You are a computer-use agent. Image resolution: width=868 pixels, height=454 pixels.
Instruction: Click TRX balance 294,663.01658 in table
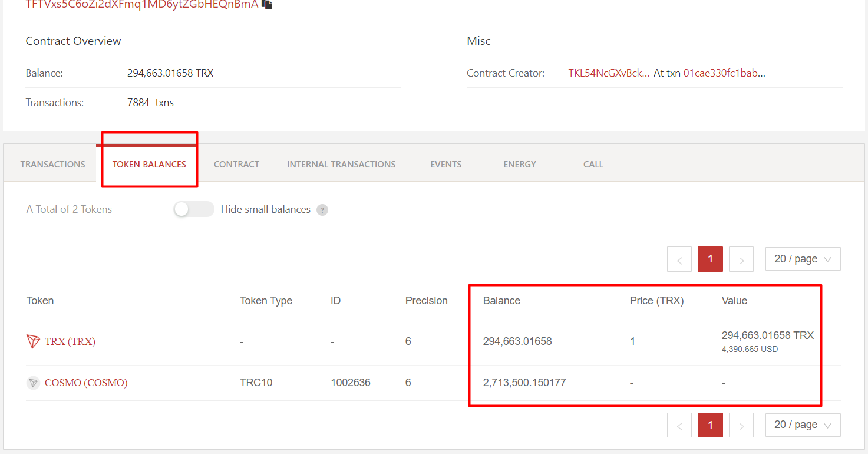[x=517, y=341]
